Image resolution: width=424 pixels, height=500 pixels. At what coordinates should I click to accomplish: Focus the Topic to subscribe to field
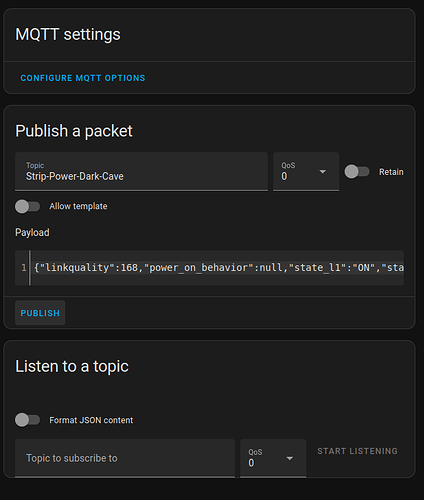click(x=125, y=458)
